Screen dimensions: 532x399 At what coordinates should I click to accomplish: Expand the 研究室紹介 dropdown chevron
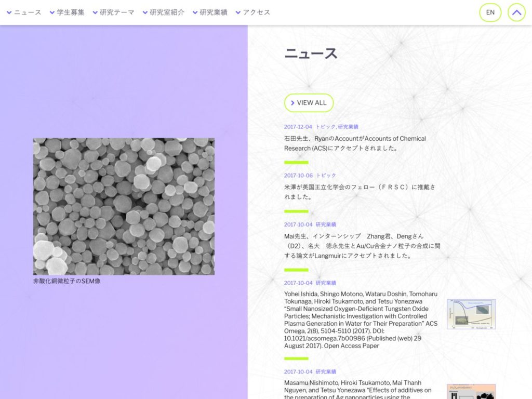point(145,12)
